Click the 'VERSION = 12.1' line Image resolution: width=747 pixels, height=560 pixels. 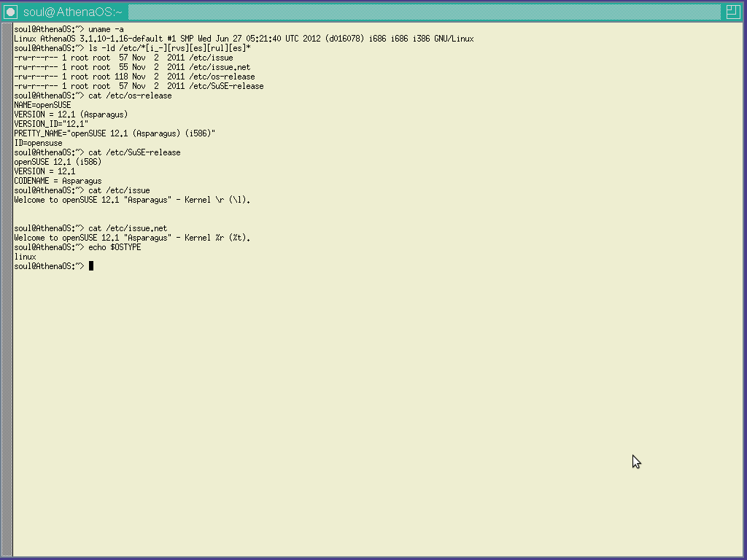[x=44, y=171]
